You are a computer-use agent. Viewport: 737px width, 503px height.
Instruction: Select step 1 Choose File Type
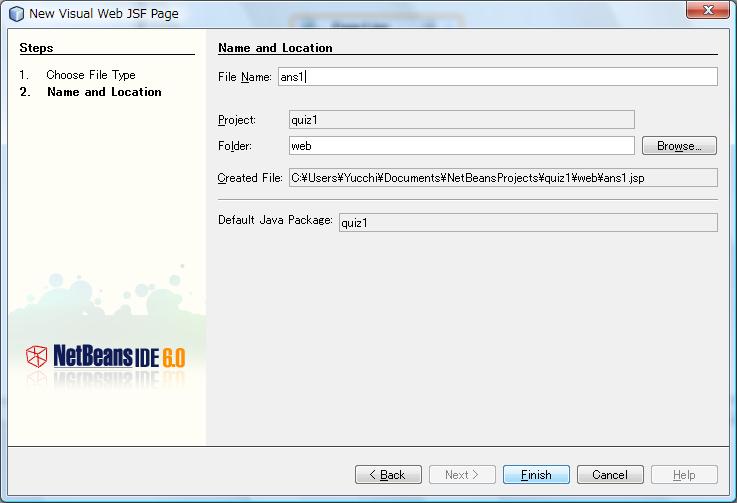[x=90, y=75]
